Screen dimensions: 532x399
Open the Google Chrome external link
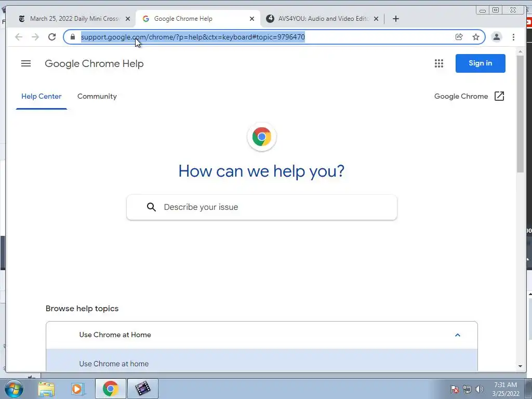click(x=469, y=96)
